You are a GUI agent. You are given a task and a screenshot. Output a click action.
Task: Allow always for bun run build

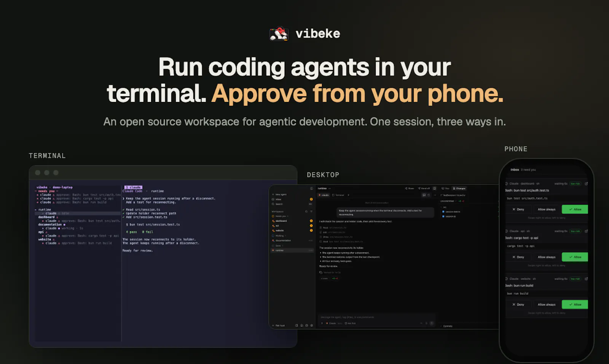point(546,304)
